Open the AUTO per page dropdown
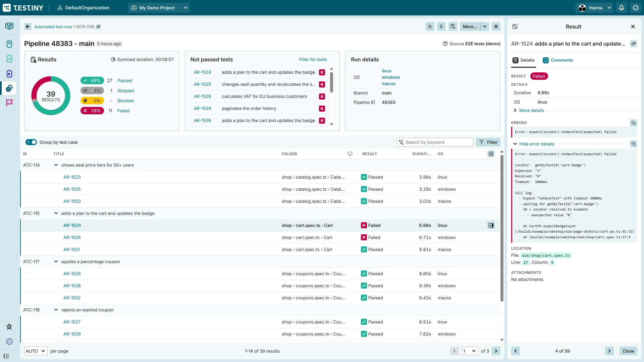 click(x=36, y=351)
